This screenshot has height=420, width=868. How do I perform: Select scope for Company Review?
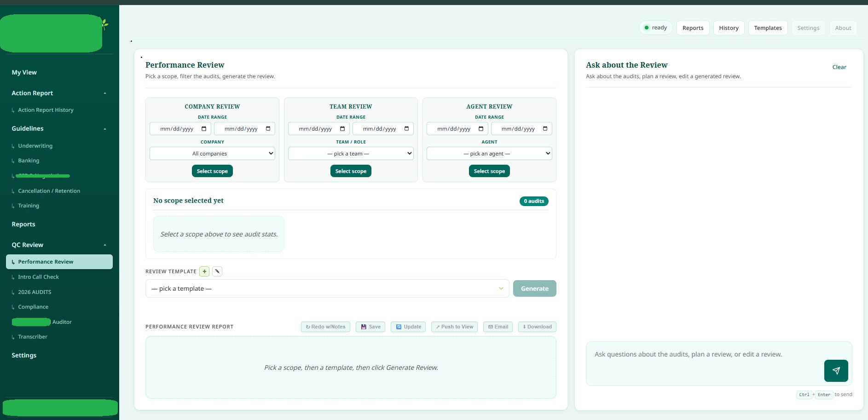pyautogui.click(x=212, y=171)
